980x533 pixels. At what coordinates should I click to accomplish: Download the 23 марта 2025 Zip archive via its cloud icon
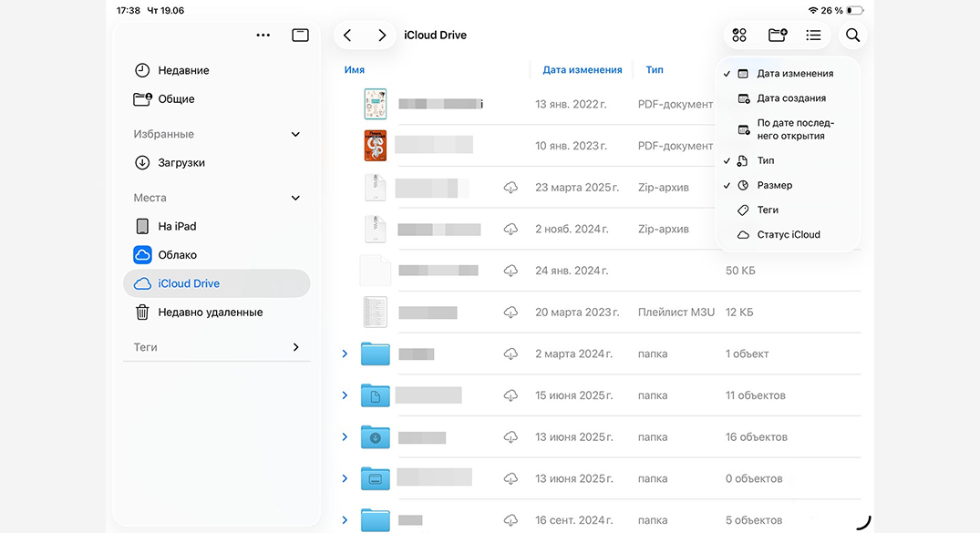[511, 188]
